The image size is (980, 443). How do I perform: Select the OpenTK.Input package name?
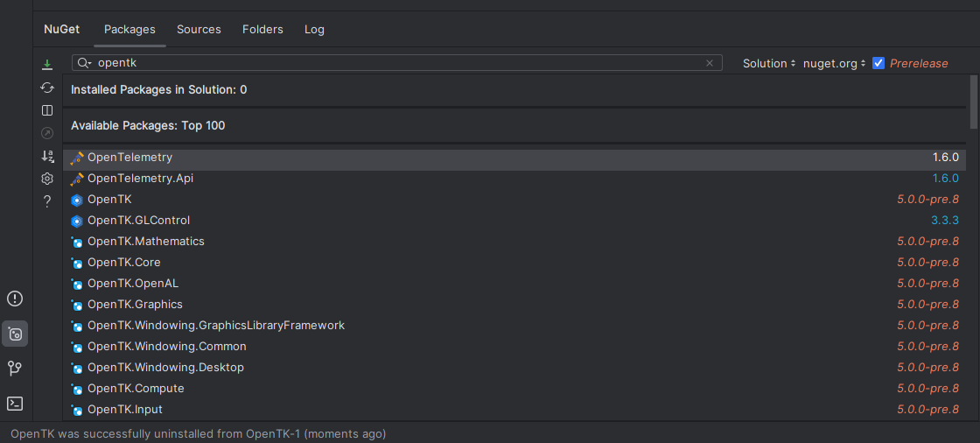pos(125,409)
